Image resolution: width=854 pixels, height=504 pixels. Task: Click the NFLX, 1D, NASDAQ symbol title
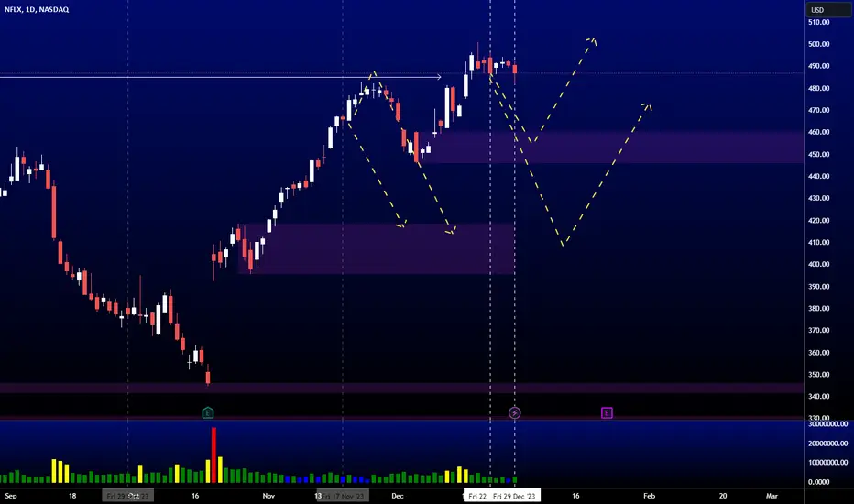coord(37,9)
